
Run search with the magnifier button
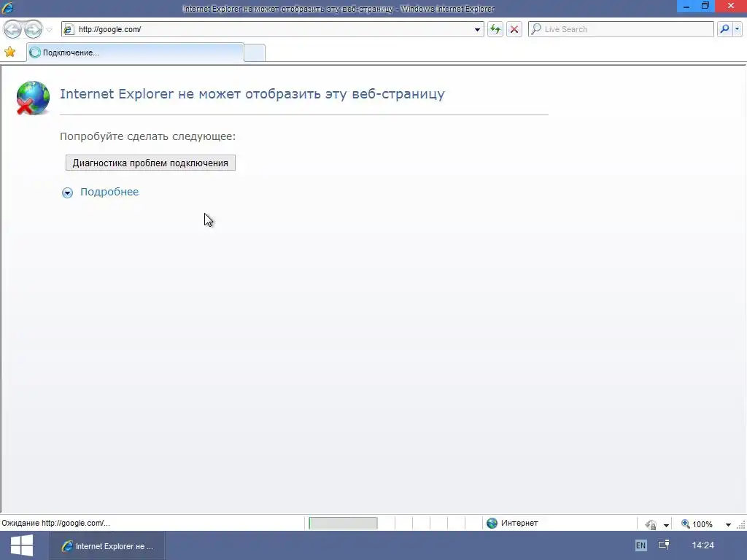pyautogui.click(x=724, y=29)
